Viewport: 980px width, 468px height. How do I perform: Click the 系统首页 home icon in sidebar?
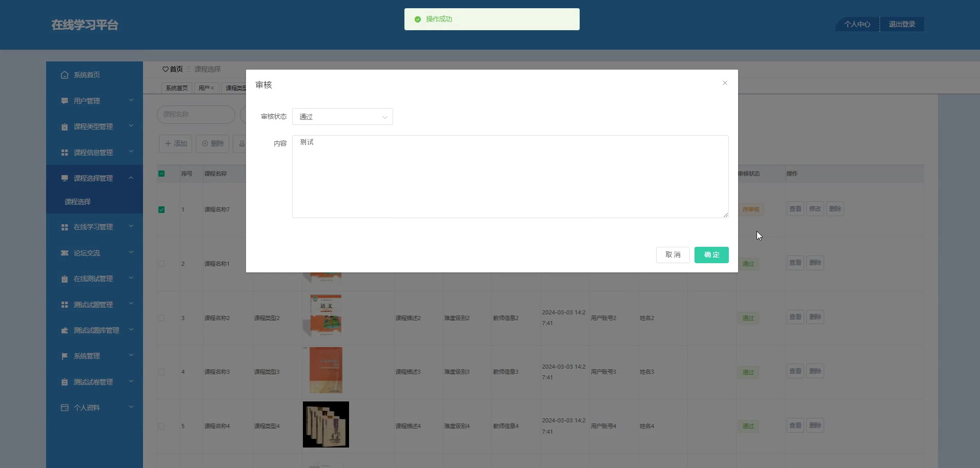(65, 75)
